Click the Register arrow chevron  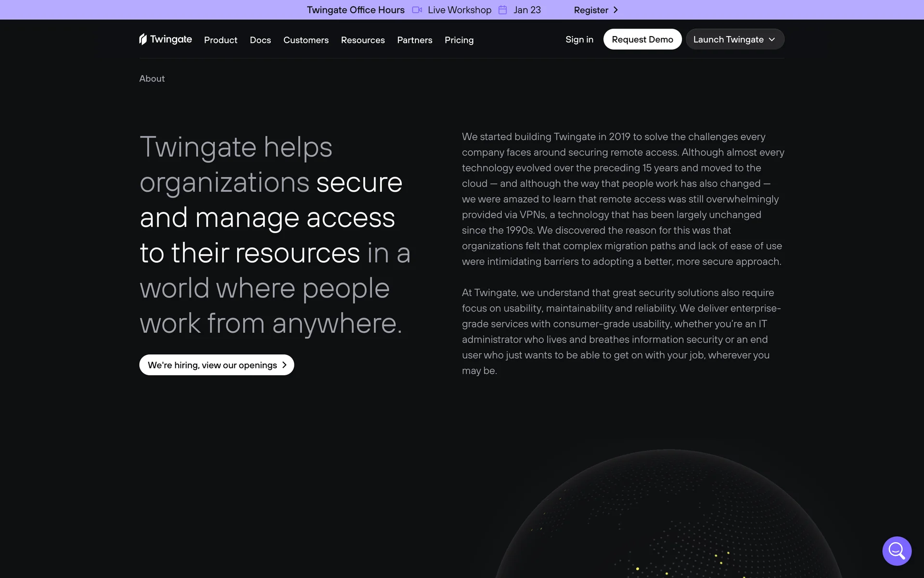click(616, 10)
